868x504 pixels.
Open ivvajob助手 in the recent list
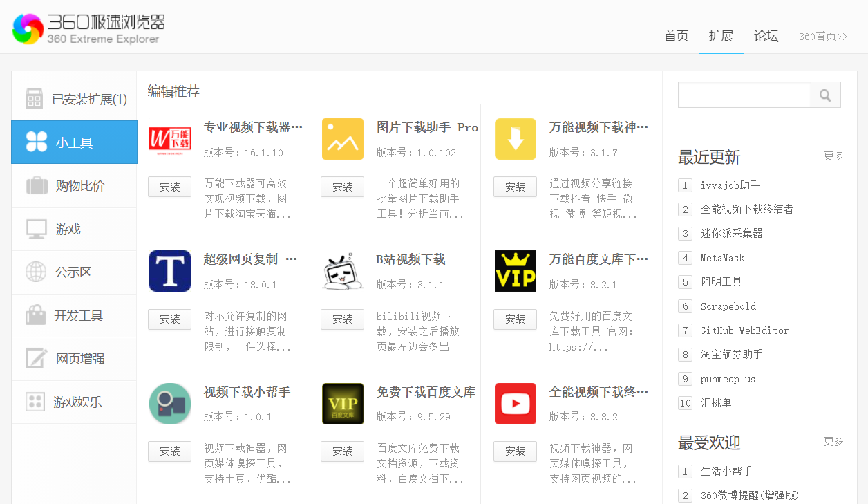click(730, 185)
